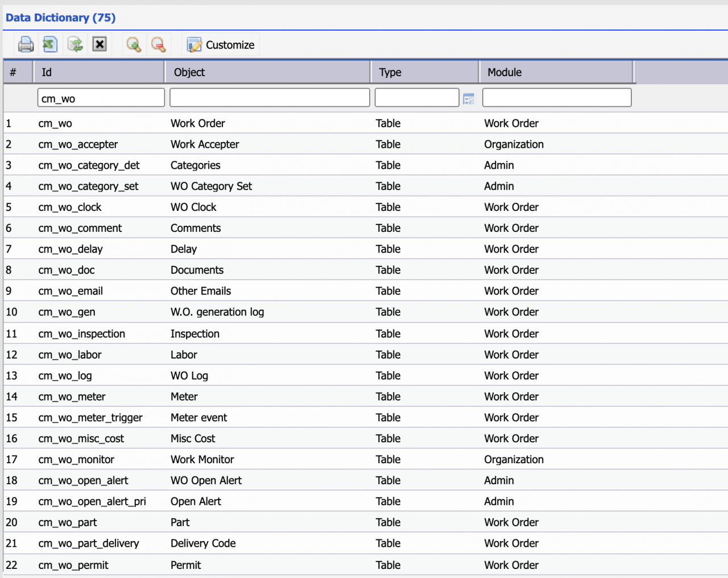Click the Module filter input box
Screen dimensions: 728x578
pyautogui.click(x=556, y=97)
